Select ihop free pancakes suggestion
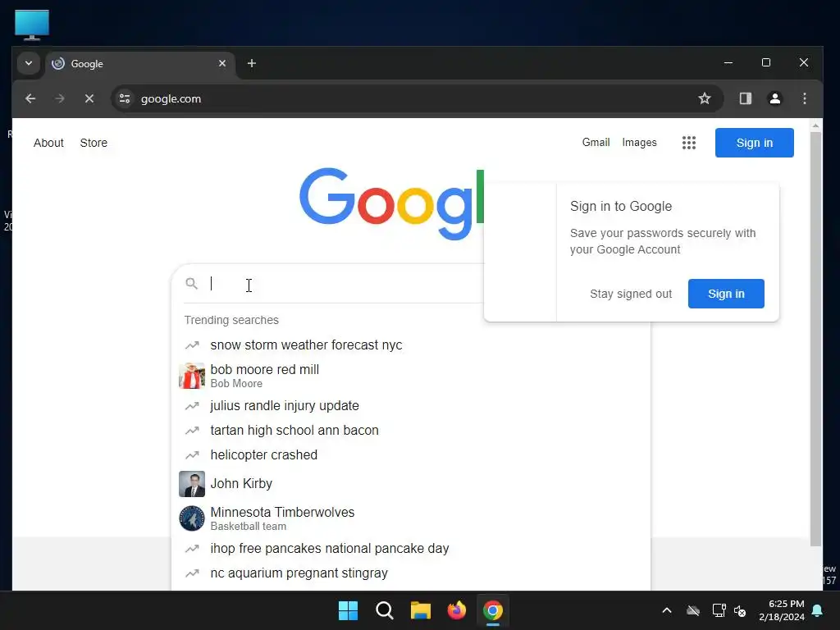The image size is (840, 630). [411, 549]
